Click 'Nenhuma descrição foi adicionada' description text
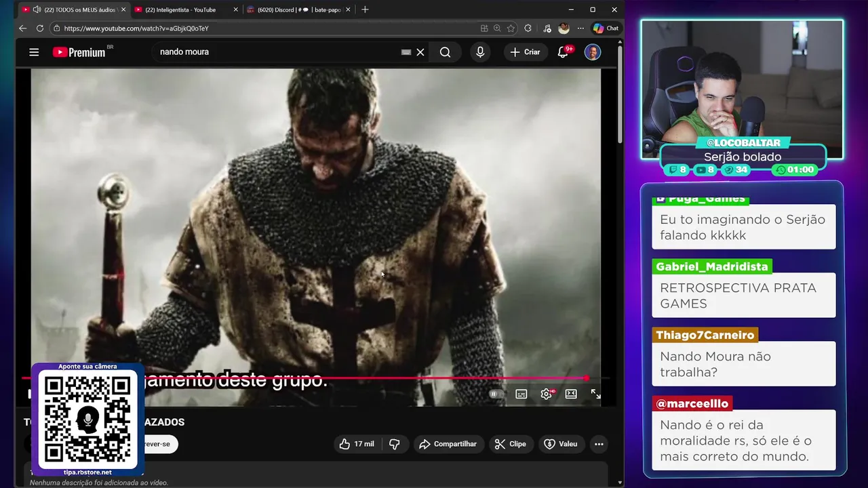This screenshot has height=488, width=868. coord(99,483)
